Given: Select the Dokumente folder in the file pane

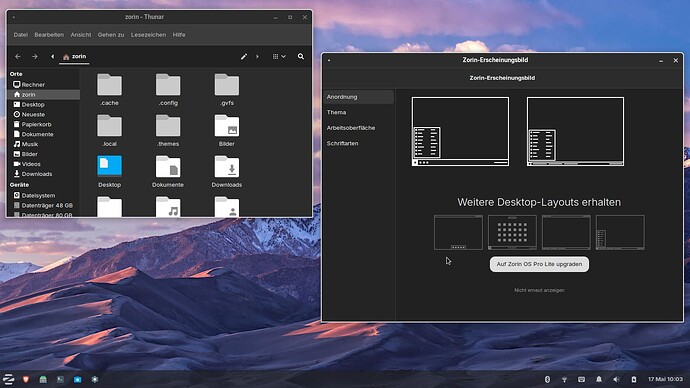Looking at the screenshot, I should click(x=168, y=166).
